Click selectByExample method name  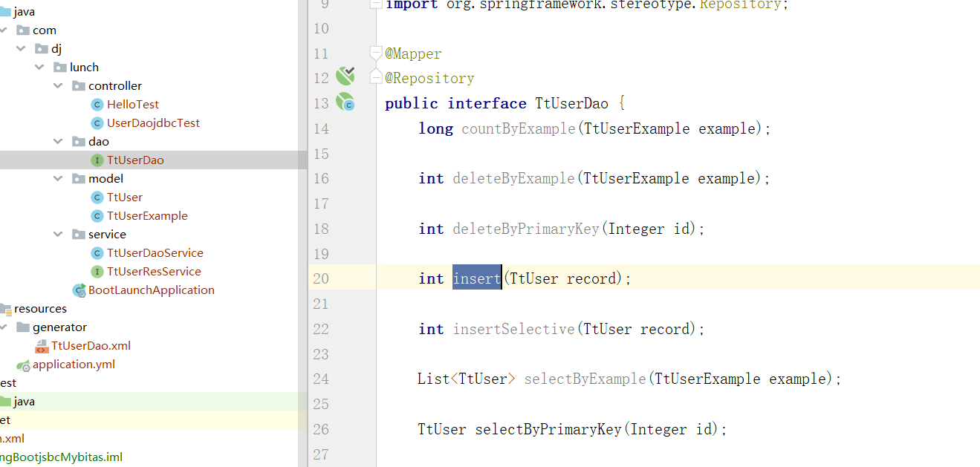click(x=585, y=379)
